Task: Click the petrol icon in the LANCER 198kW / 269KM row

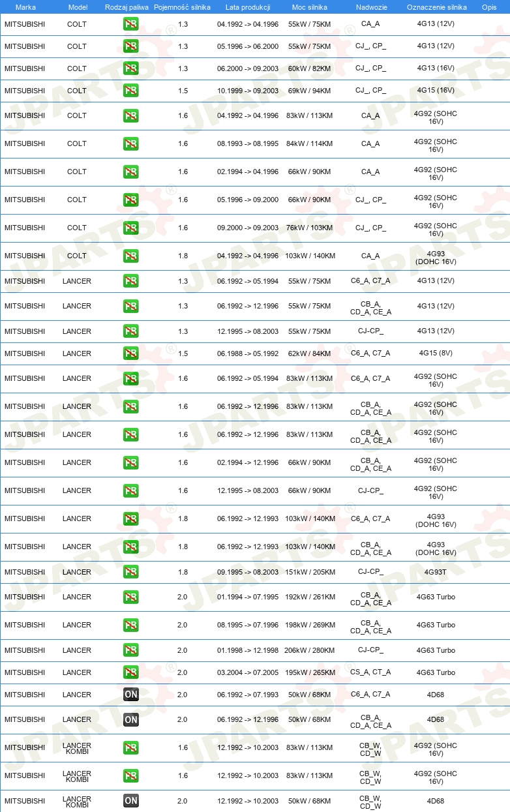Action: 131,625
